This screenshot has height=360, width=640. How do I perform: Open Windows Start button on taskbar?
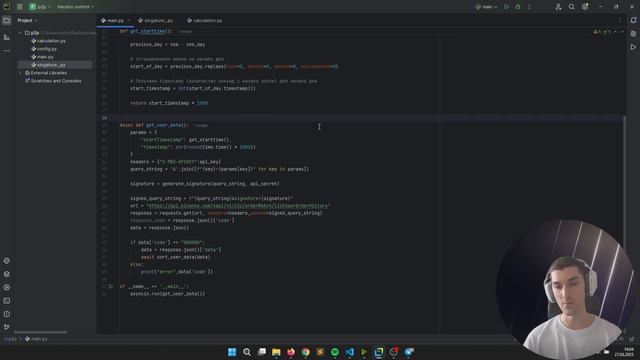pyautogui.click(x=232, y=352)
